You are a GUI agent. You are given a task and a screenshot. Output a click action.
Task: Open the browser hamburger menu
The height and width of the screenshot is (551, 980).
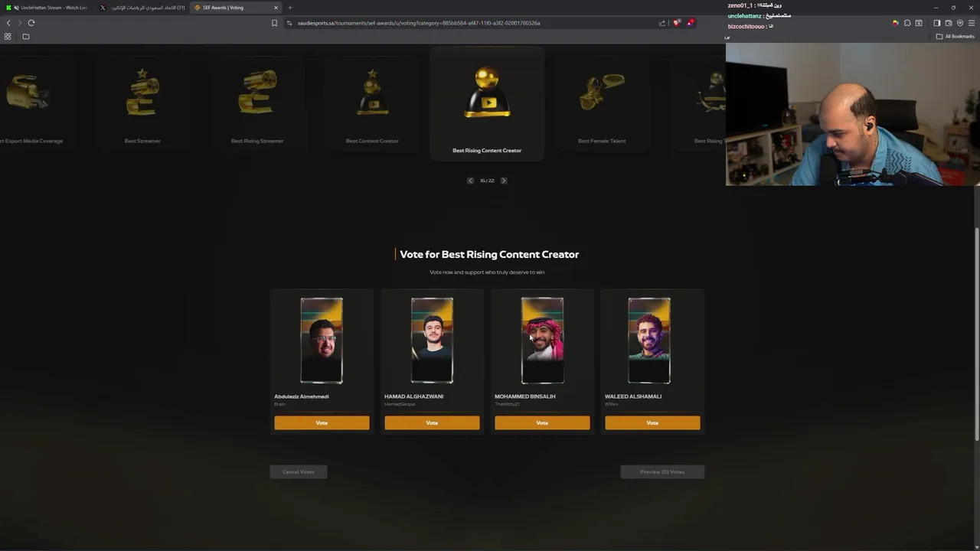click(972, 23)
